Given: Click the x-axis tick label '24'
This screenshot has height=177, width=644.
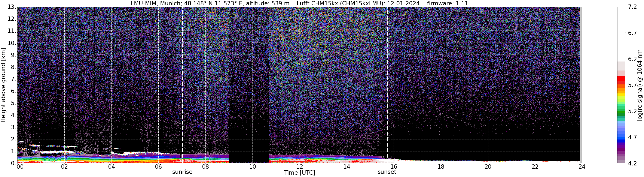Looking at the screenshot, I should tap(582, 167).
